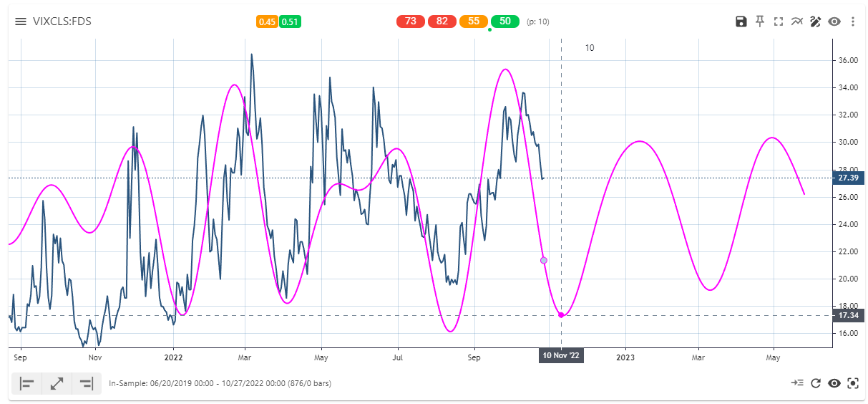Click the 16.00 label on the price axis
Image resolution: width=868 pixels, height=404 pixels.
tap(848, 334)
